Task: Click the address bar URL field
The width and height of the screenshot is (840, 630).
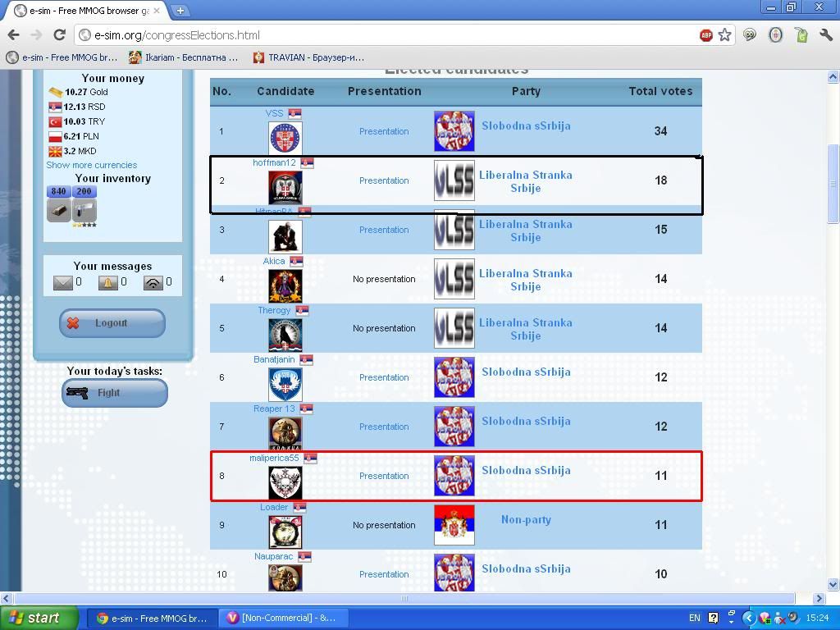Action: [x=386, y=35]
